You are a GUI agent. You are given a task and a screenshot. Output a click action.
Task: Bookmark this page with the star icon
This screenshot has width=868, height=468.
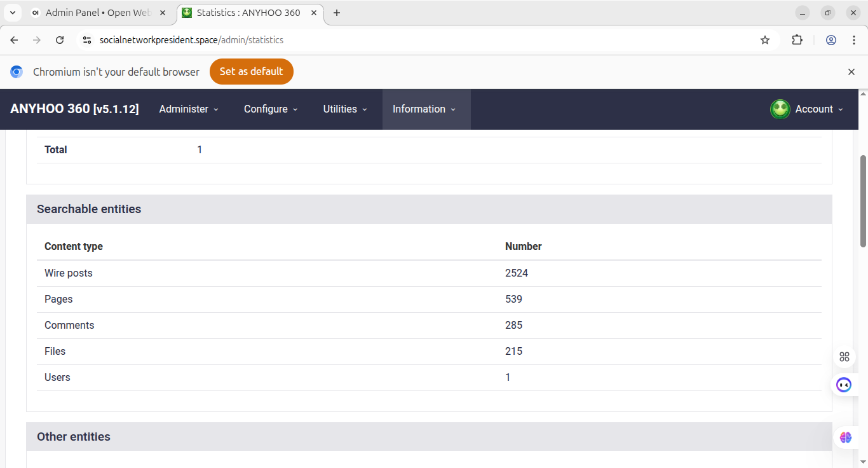(765, 40)
